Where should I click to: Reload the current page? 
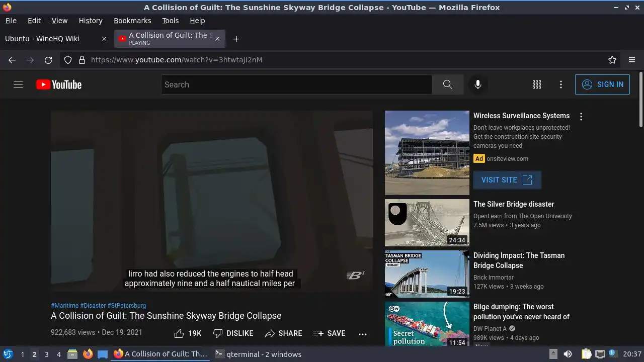click(48, 60)
